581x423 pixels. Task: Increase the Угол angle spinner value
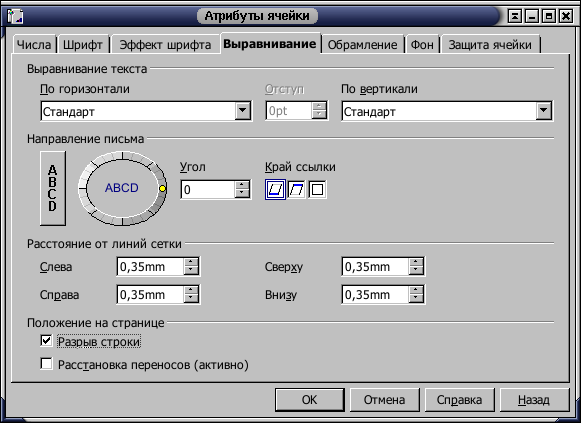pyautogui.click(x=242, y=185)
